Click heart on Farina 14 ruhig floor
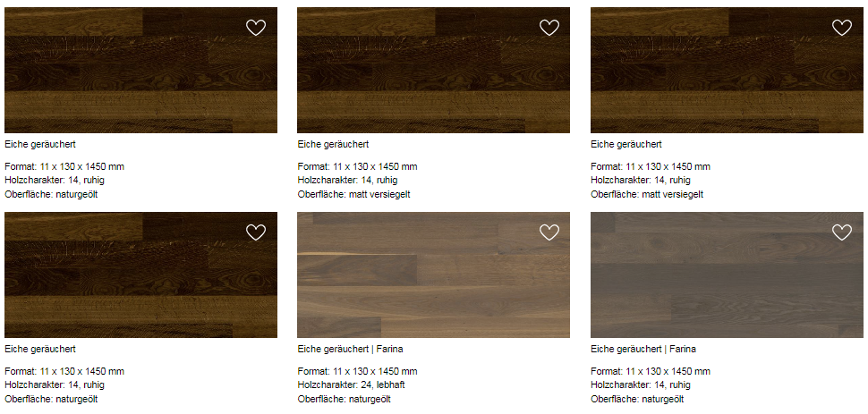The width and height of the screenshot is (868, 414). [842, 232]
